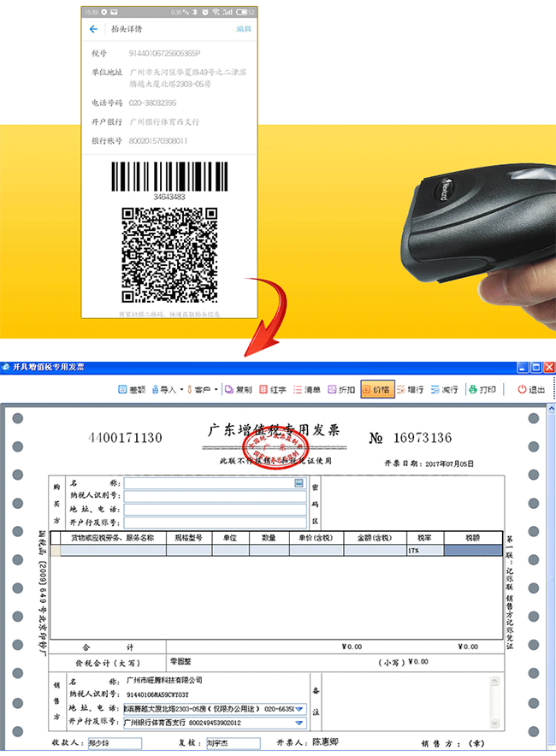Image resolution: width=556 pixels, height=756 pixels.
Task: Tap the 编辑 link in phone screen
Action: click(x=244, y=29)
